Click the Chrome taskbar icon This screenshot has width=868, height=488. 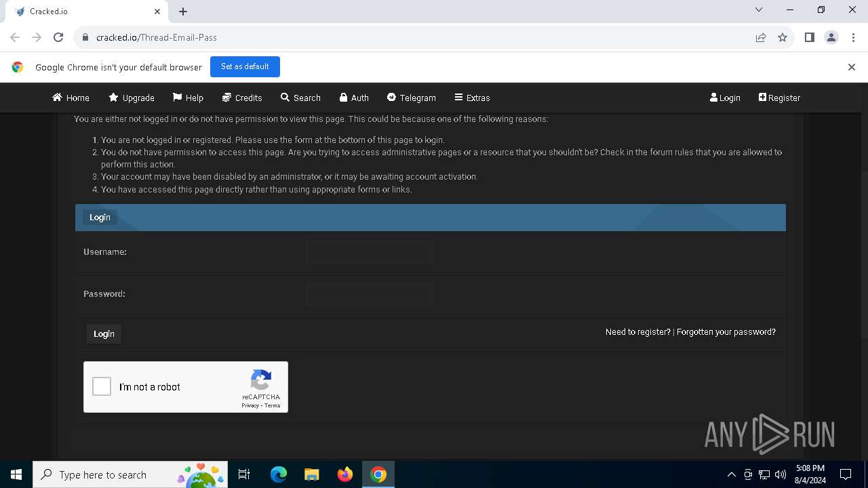pyautogui.click(x=378, y=474)
